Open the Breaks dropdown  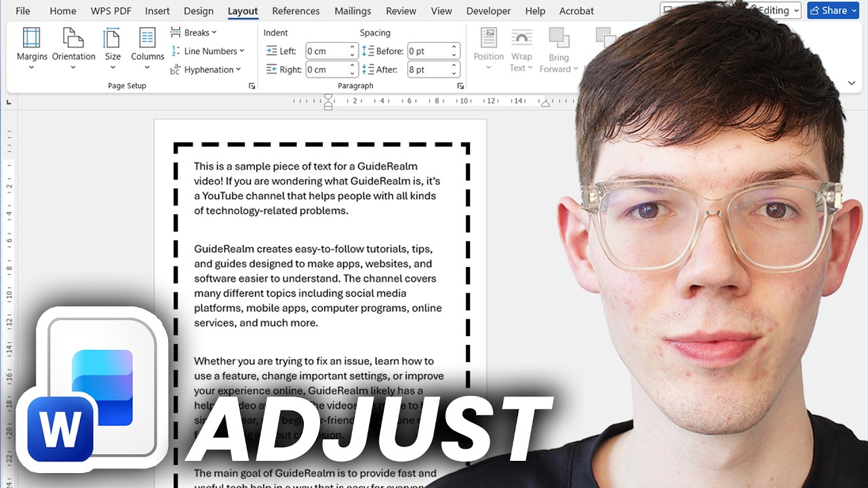click(x=193, y=33)
